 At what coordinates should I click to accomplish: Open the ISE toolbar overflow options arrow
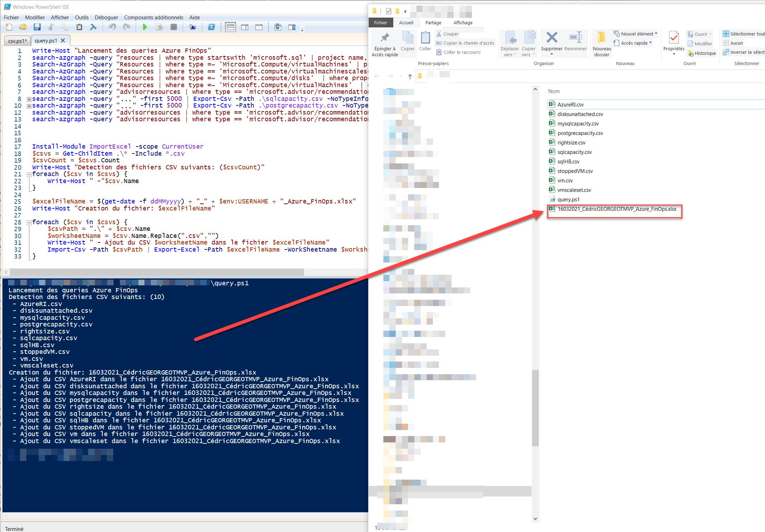pyautogui.click(x=302, y=30)
